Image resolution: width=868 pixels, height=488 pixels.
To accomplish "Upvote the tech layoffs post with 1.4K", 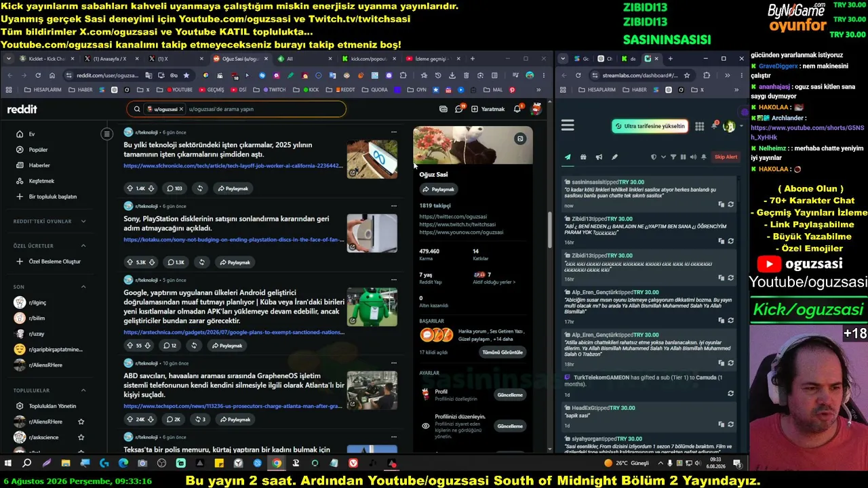I will pyautogui.click(x=130, y=188).
